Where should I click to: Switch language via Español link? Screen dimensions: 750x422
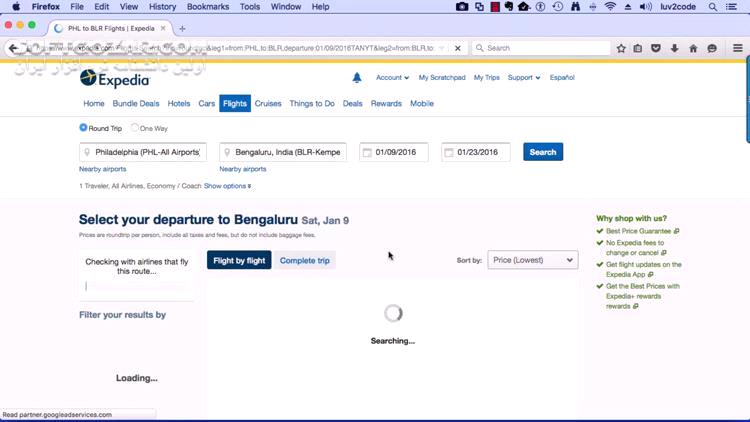(562, 78)
